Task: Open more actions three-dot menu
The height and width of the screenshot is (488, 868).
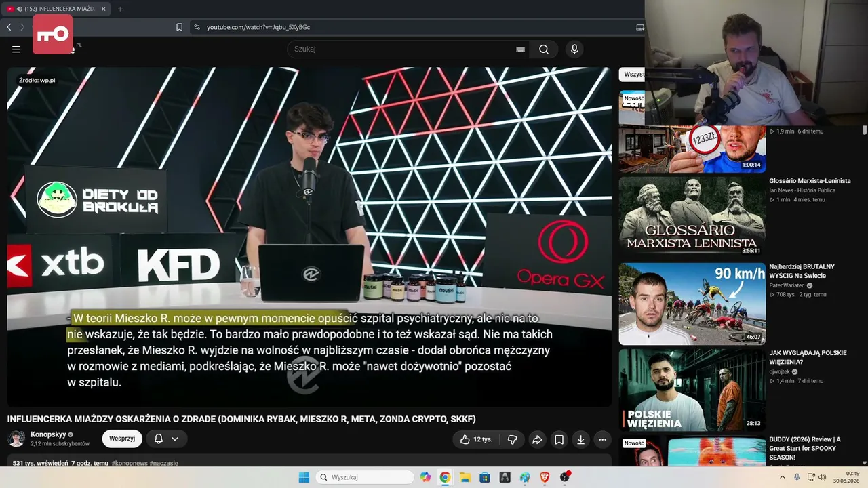Action: click(602, 439)
